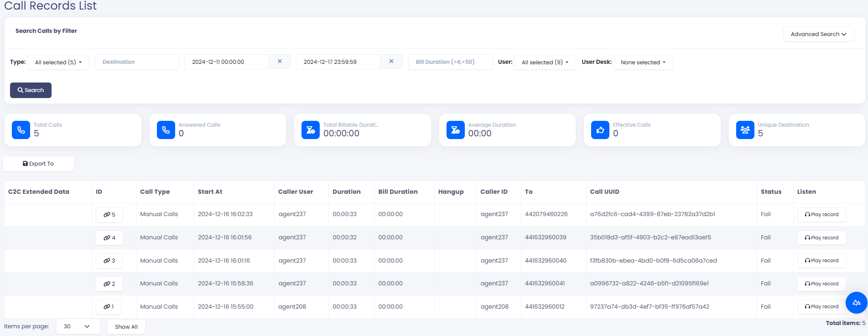Image resolution: width=868 pixels, height=336 pixels.
Task: Focus the Destination filter field
Action: point(137,62)
